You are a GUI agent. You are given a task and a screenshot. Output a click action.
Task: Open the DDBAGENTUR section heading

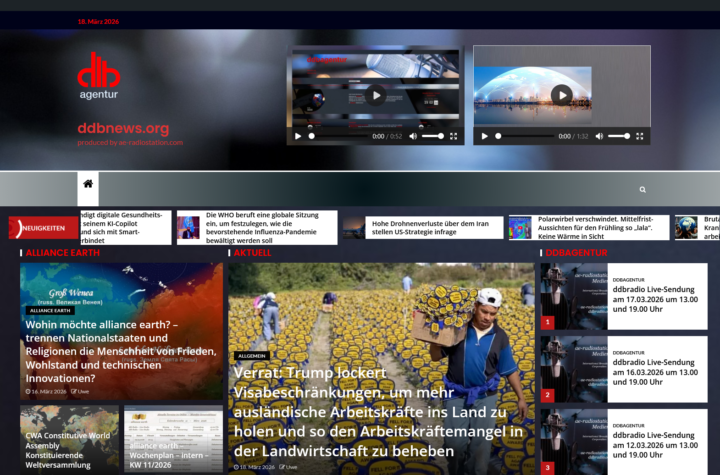(x=576, y=253)
